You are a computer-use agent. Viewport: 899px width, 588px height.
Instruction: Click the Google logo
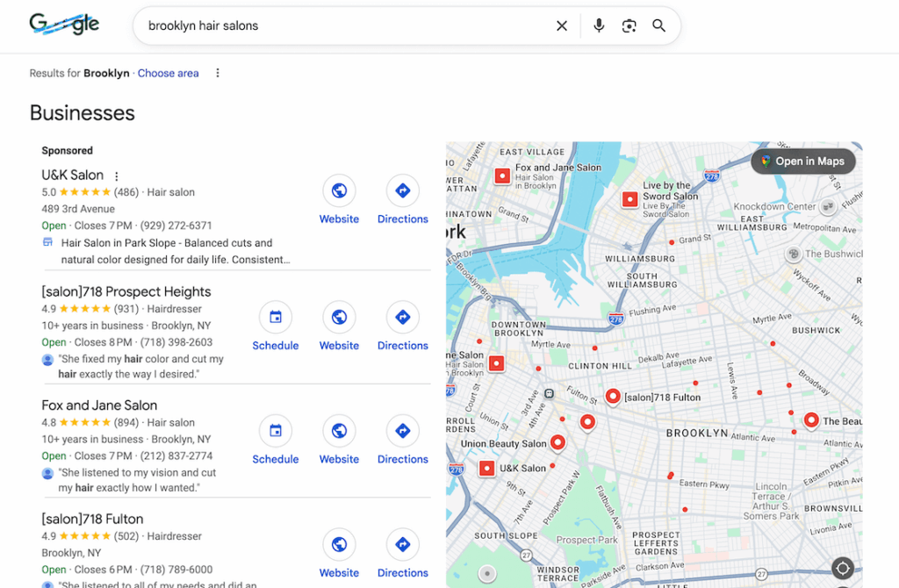64,24
